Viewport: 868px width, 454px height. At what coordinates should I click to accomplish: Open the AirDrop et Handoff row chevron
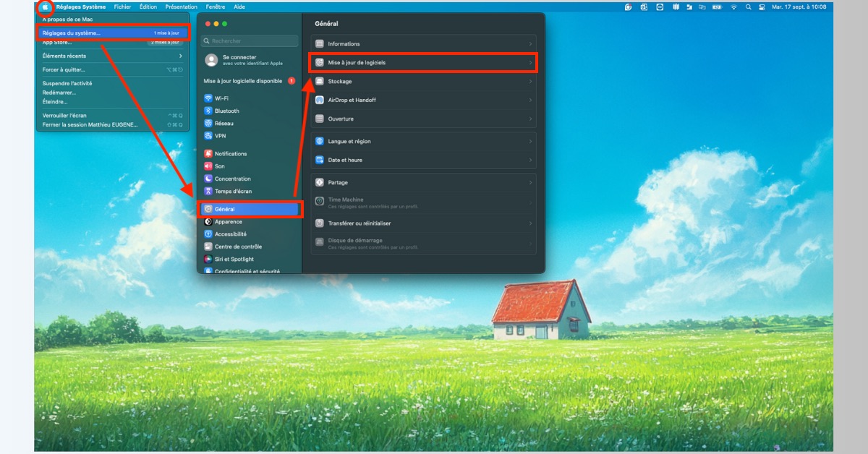click(530, 100)
